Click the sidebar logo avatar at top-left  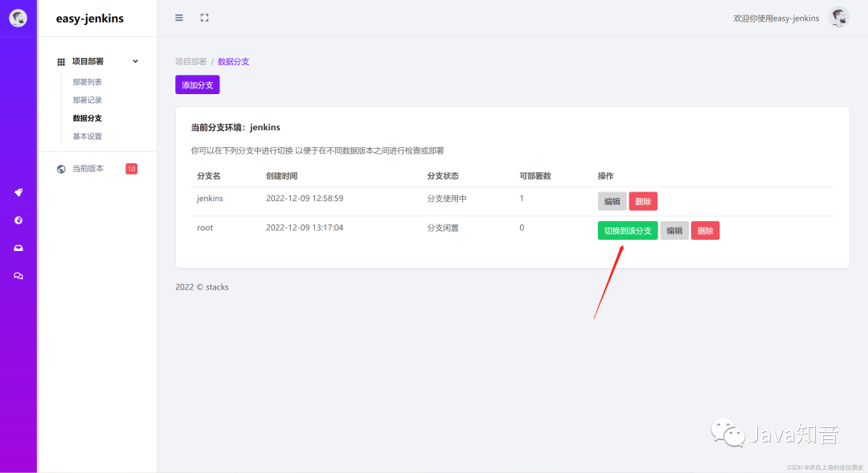tap(18, 18)
